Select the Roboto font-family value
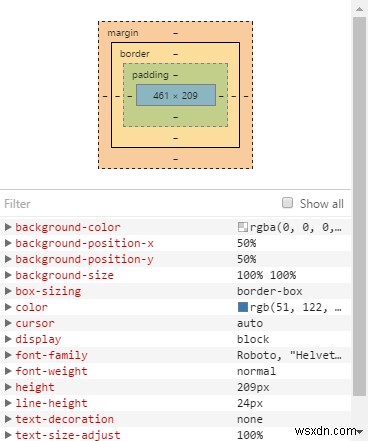The width and height of the screenshot is (368, 441). [x=289, y=355]
